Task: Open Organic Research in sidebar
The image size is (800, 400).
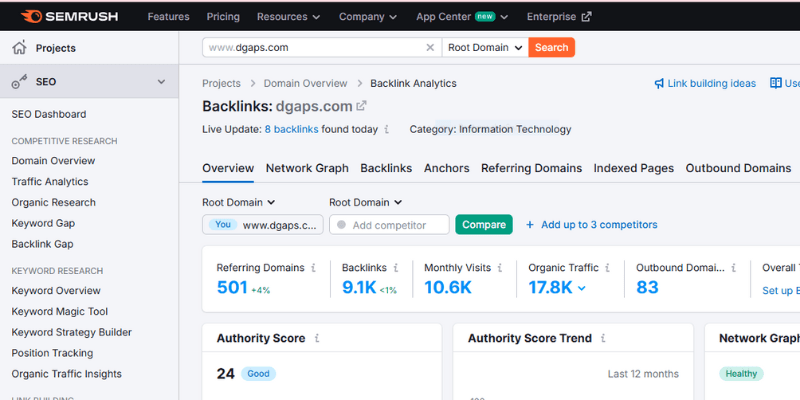Action: click(x=54, y=203)
